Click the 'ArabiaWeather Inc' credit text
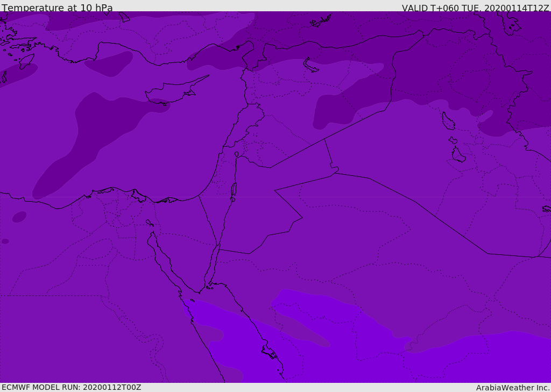Screen dimensions: 551x392 513,388
